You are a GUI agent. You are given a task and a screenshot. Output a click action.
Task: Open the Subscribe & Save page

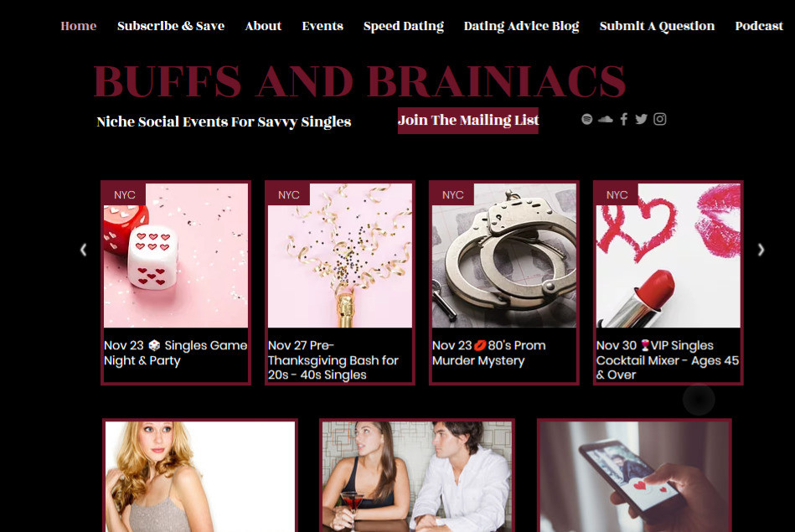tap(171, 26)
